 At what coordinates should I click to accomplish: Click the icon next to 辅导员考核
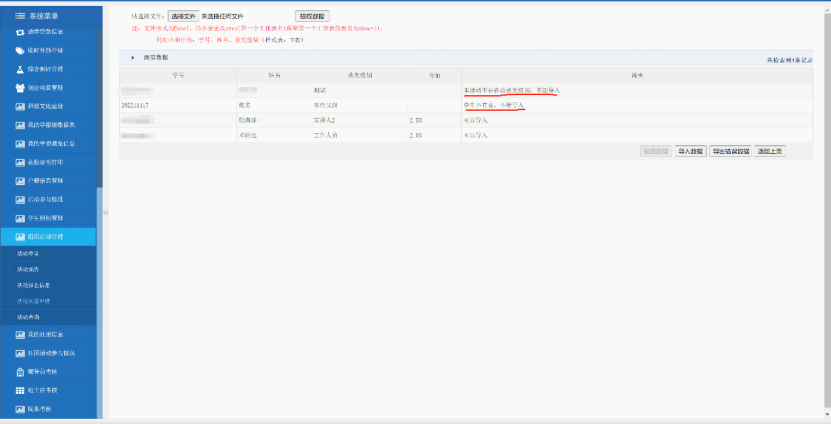[x=20, y=371]
